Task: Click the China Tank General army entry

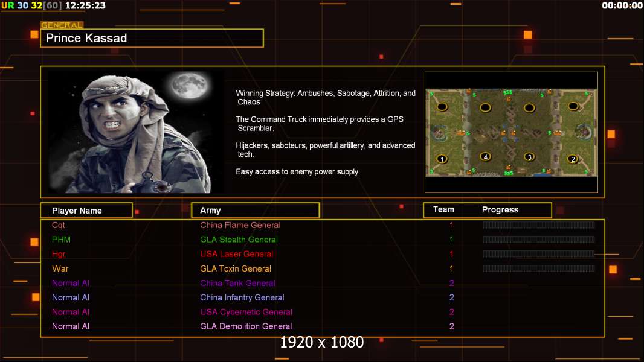Action: point(238,283)
